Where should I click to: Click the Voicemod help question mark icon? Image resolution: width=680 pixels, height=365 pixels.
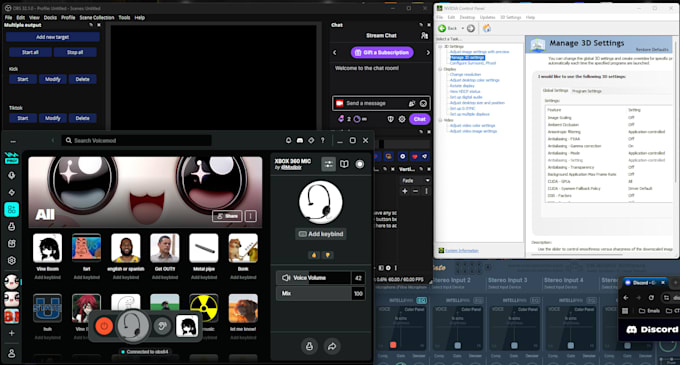tap(322, 140)
